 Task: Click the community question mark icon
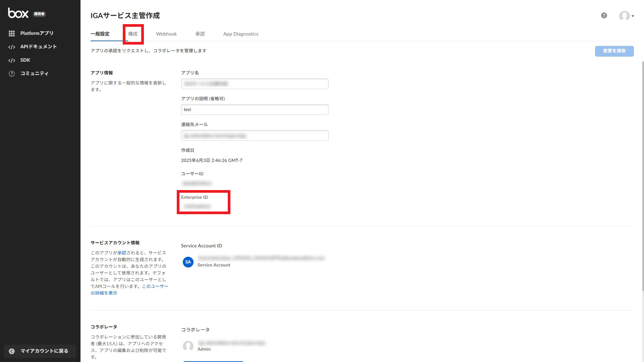12,74
